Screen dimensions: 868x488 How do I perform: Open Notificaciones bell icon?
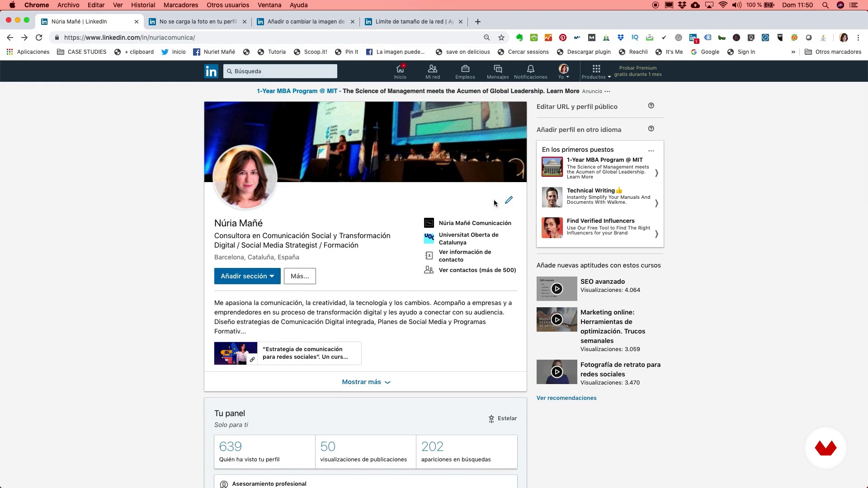click(531, 71)
